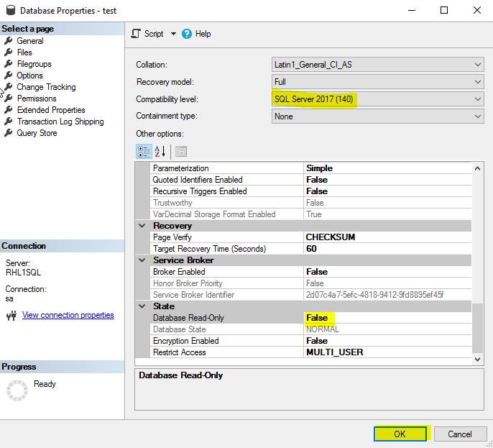Open the Change Tracking page
This screenshot has width=493, height=448.
point(46,87)
